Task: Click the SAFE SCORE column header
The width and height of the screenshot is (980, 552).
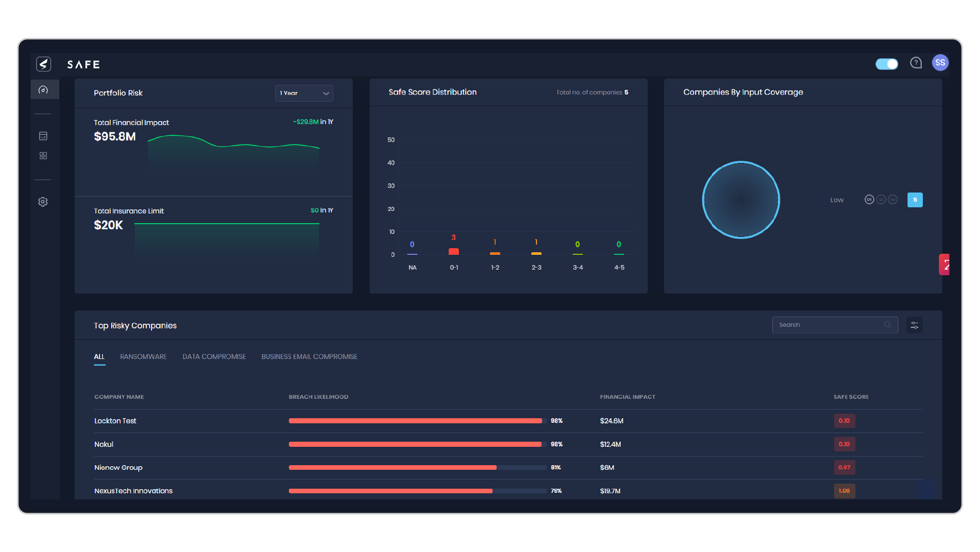Action: click(851, 397)
